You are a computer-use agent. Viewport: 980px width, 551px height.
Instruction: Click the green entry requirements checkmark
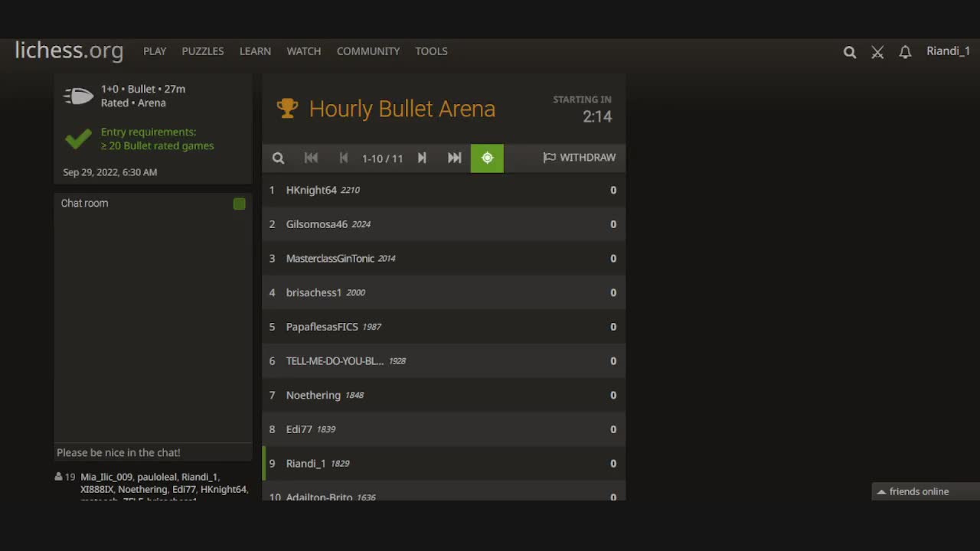point(78,139)
